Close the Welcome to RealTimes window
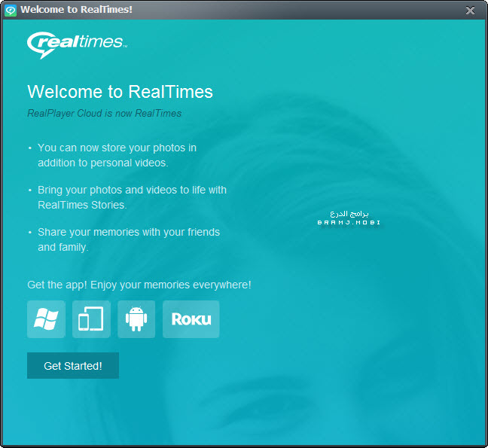This screenshot has width=488, height=448. tap(470, 10)
